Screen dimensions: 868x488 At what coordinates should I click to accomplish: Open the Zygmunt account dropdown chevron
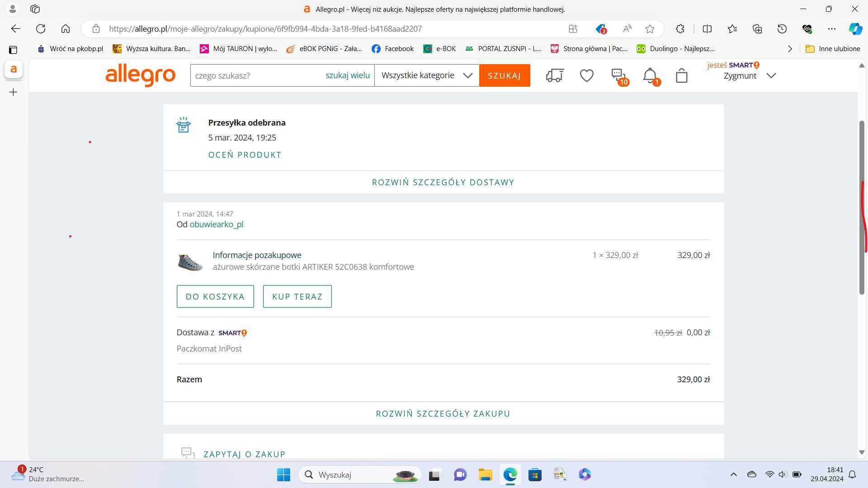[x=771, y=75]
